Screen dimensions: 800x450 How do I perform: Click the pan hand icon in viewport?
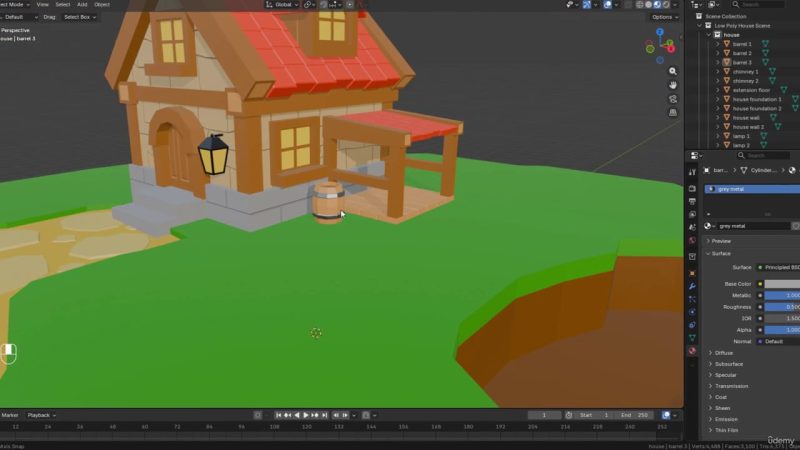674,85
